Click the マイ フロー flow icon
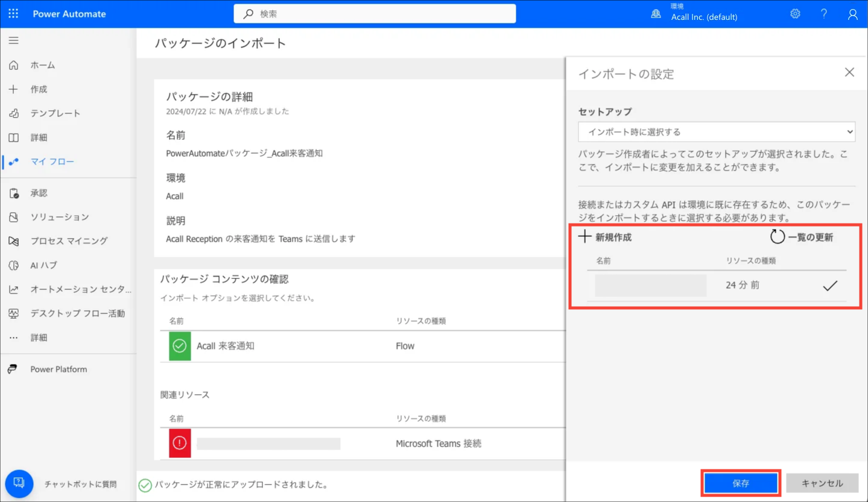868x502 pixels. pyautogui.click(x=13, y=162)
